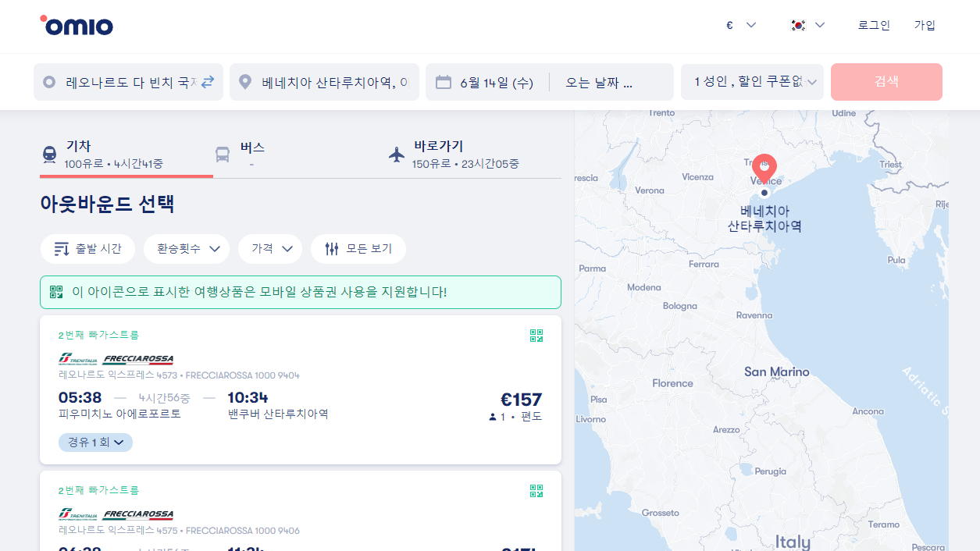Click the 검색 search button
980x551 pixels.
point(886,82)
